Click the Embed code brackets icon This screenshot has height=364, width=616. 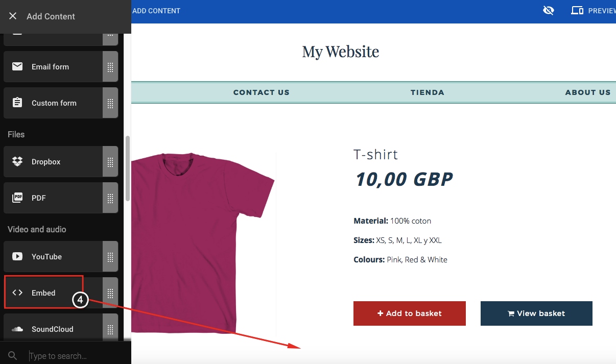point(17,293)
